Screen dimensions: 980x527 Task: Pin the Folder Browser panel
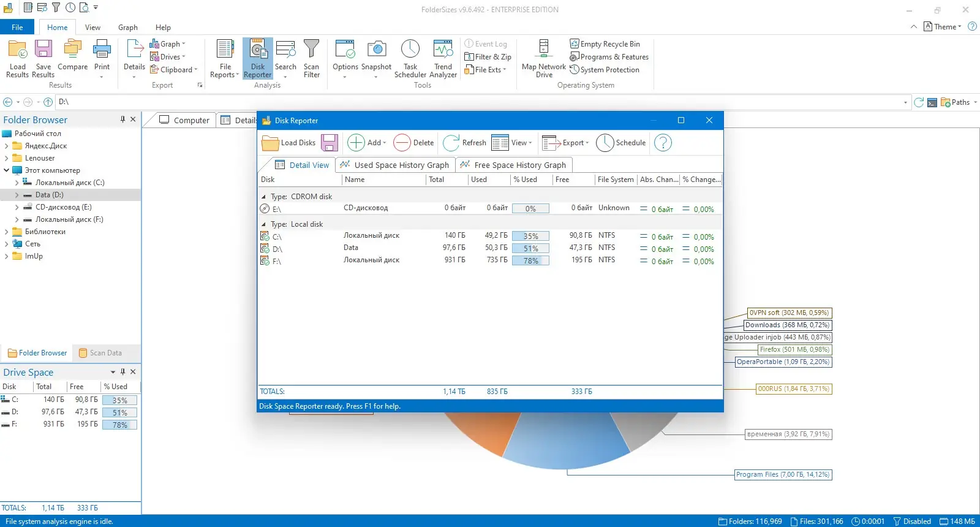tap(123, 119)
